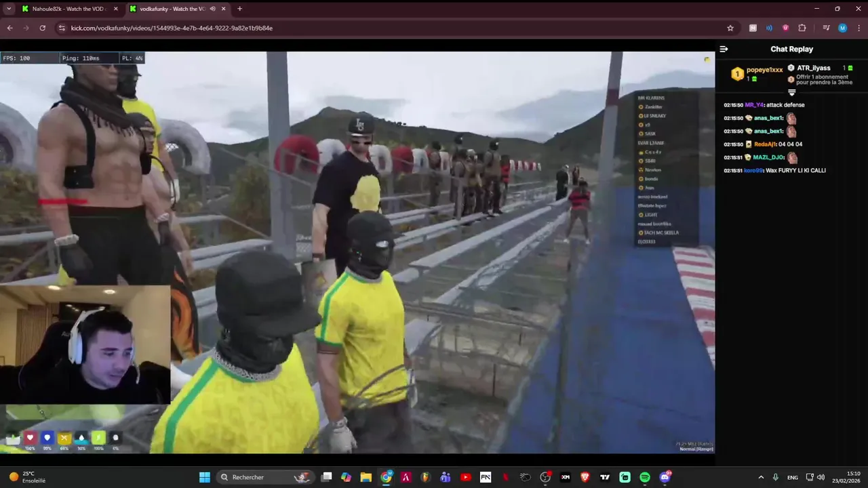Open the Chrome three-dot menu

pyautogui.click(x=858, y=28)
